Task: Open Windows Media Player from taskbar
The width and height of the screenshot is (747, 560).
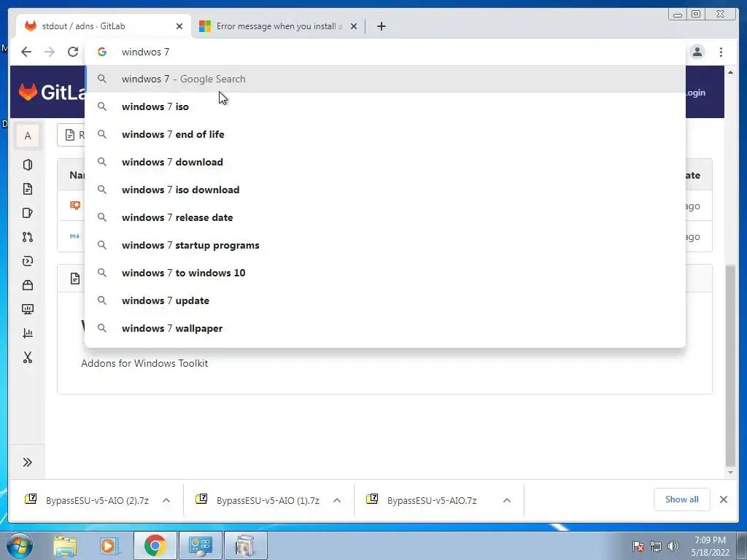Action: (x=109, y=545)
